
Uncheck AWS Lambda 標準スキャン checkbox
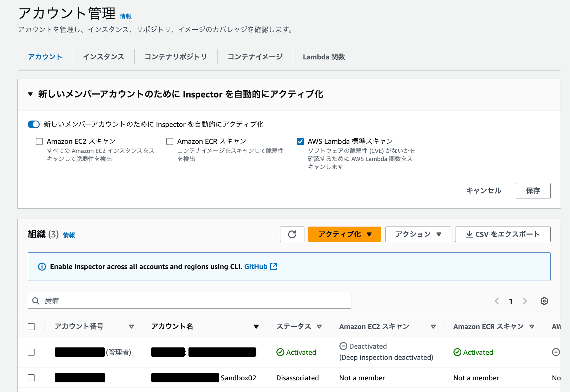pyautogui.click(x=300, y=141)
